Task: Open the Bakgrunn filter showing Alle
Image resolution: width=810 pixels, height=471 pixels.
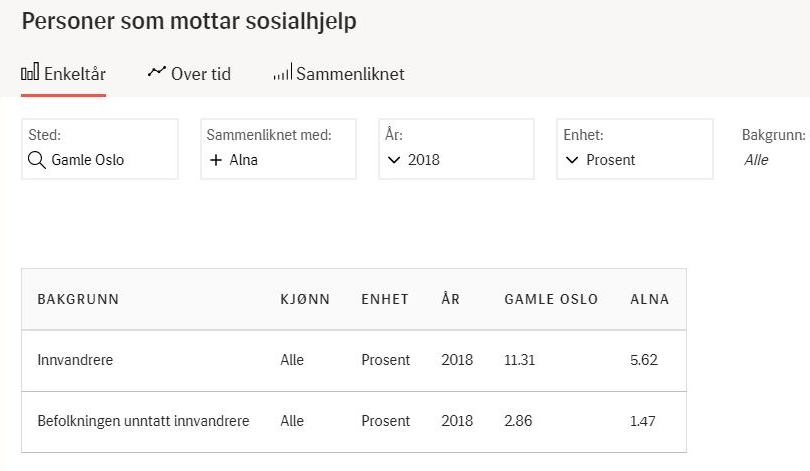Action: [x=770, y=150]
